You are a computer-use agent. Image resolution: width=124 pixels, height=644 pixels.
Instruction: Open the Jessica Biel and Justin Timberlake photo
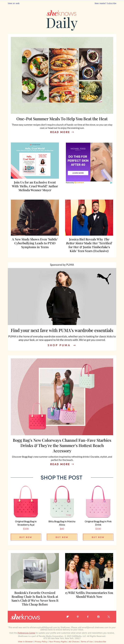89,217
